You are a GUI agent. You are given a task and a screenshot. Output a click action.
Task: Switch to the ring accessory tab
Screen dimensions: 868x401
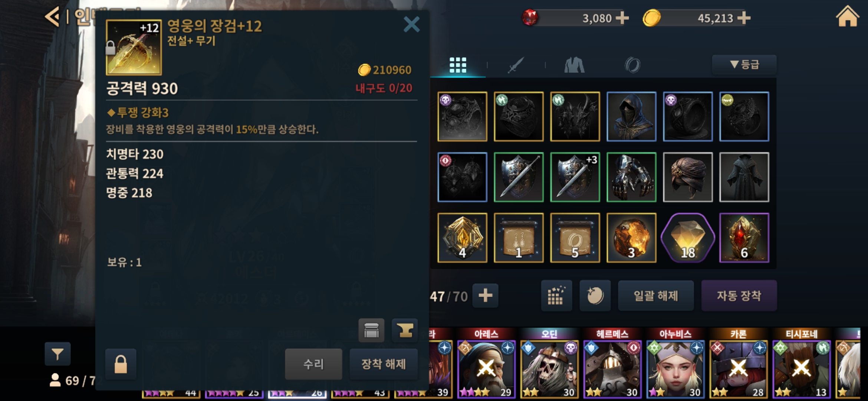tap(632, 65)
